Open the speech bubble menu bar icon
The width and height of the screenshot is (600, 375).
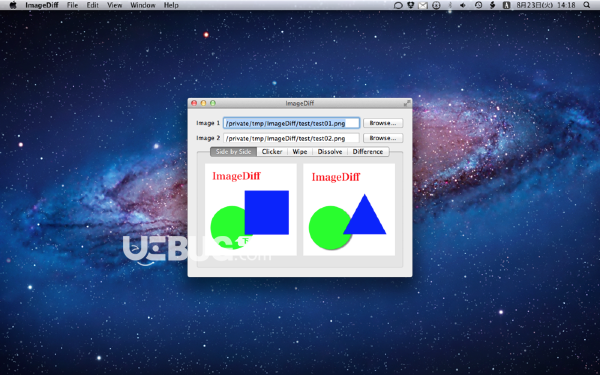tap(398, 5)
